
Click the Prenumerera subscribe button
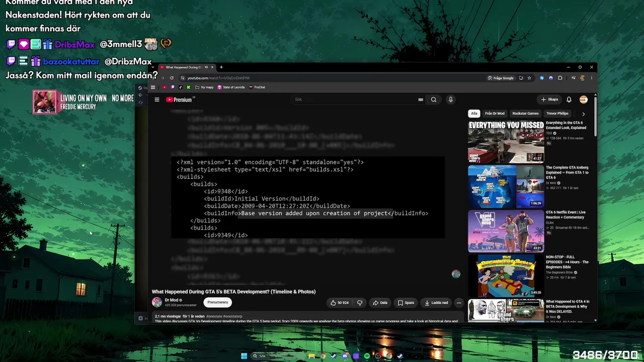(x=217, y=302)
